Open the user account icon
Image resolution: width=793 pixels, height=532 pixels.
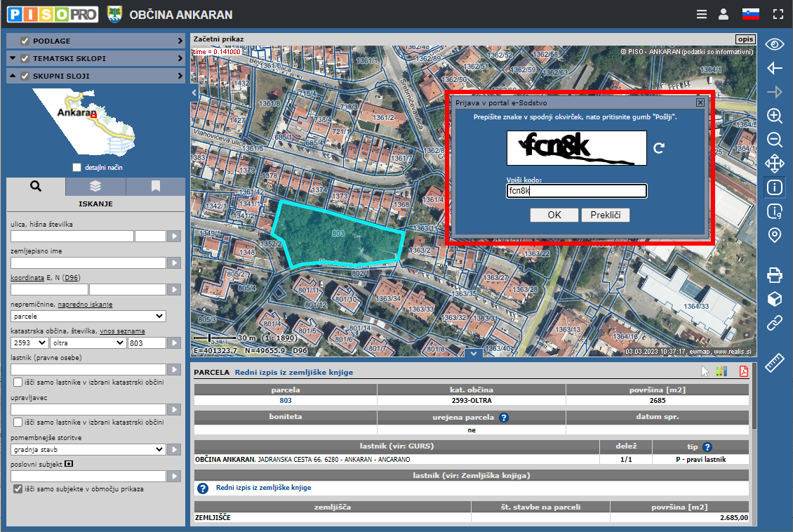point(724,14)
